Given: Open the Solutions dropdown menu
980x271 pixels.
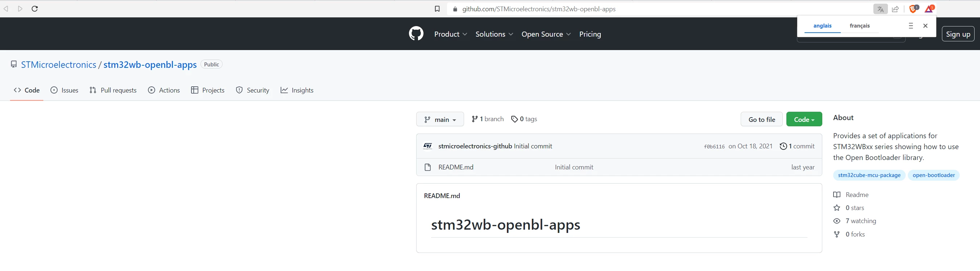Looking at the screenshot, I should click(x=494, y=34).
